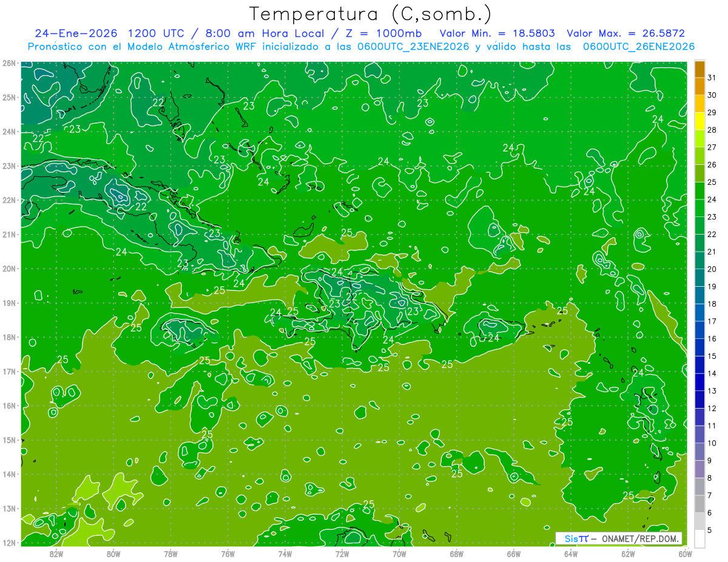The image size is (728, 562).
Task: Select the date 24-Ene-2026 in header
Action: 75,33
